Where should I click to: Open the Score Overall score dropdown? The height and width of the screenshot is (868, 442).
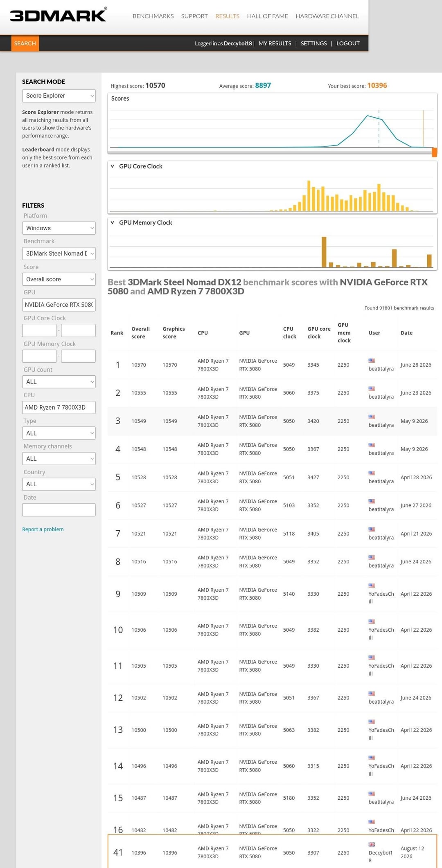[59, 279]
